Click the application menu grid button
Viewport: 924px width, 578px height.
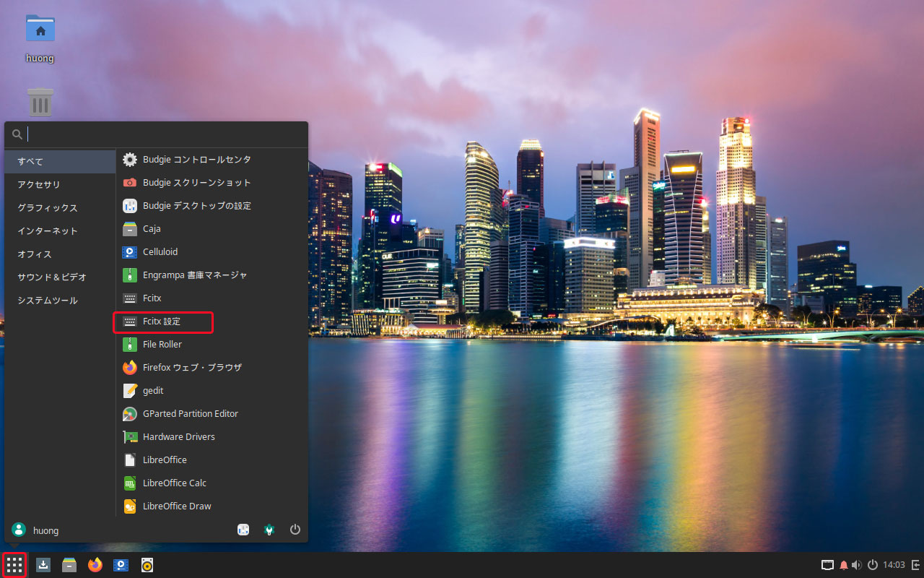click(14, 565)
